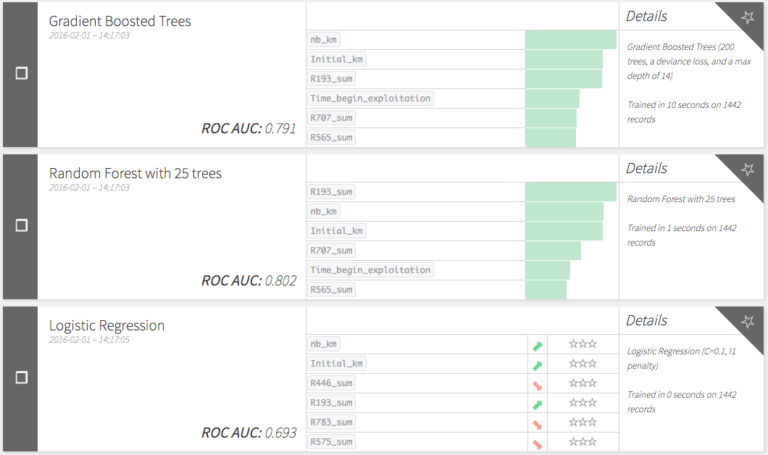
Task: Click significance stars in R783_sum row
Action: [x=583, y=422]
